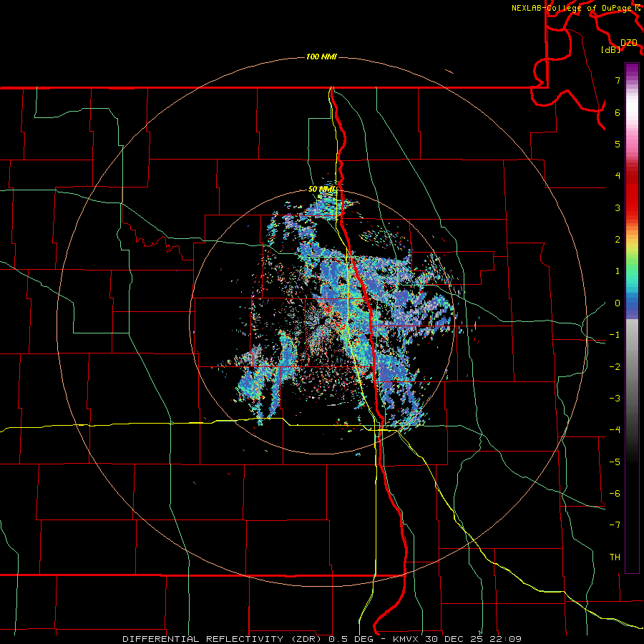Click the 100 NMI range ring label
Screen dimensions: 644x644
coord(321,57)
